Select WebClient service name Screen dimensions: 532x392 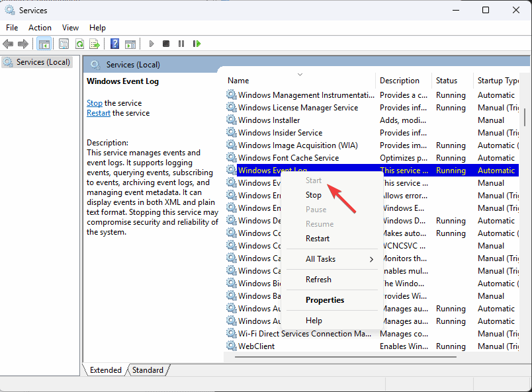point(257,346)
